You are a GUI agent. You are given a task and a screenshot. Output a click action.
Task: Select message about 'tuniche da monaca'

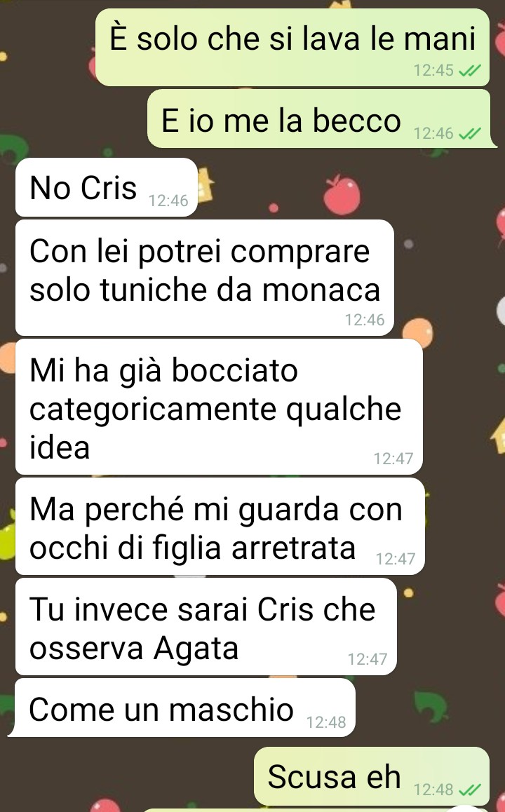click(205, 278)
